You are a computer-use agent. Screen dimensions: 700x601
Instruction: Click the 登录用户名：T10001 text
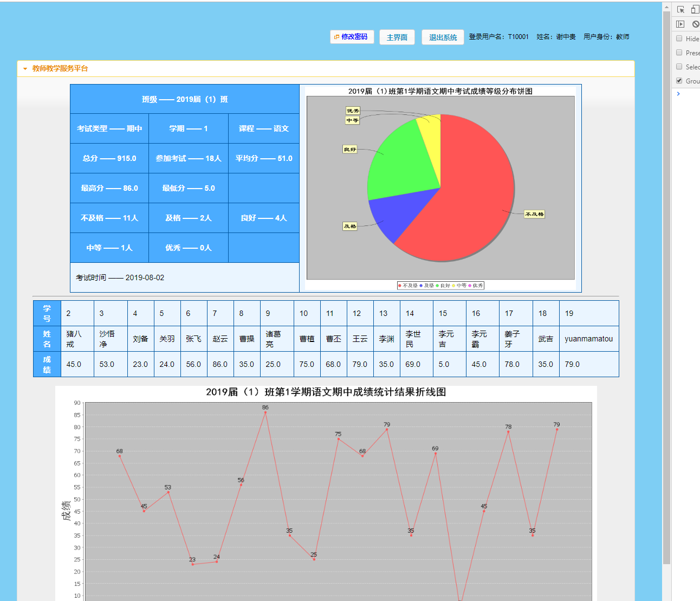click(498, 37)
